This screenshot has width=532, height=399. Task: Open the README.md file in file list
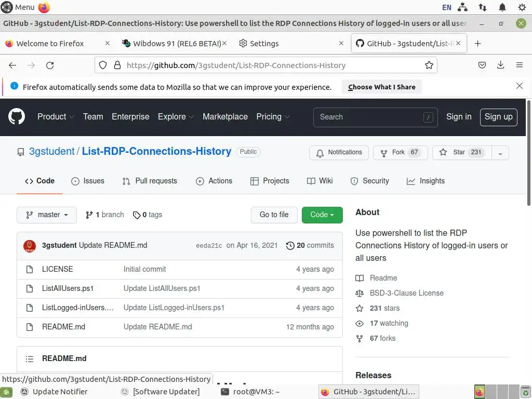[x=64, y=327]
